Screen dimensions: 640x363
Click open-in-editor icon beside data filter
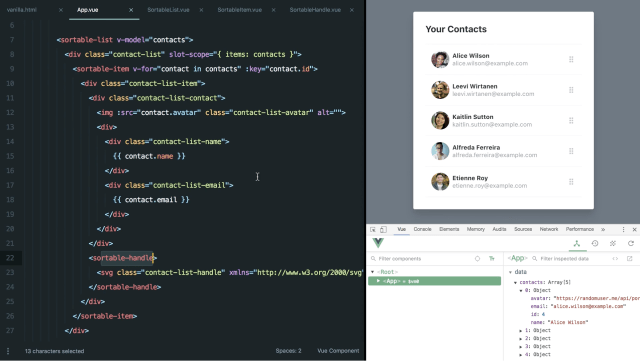(x=629, y=258)
